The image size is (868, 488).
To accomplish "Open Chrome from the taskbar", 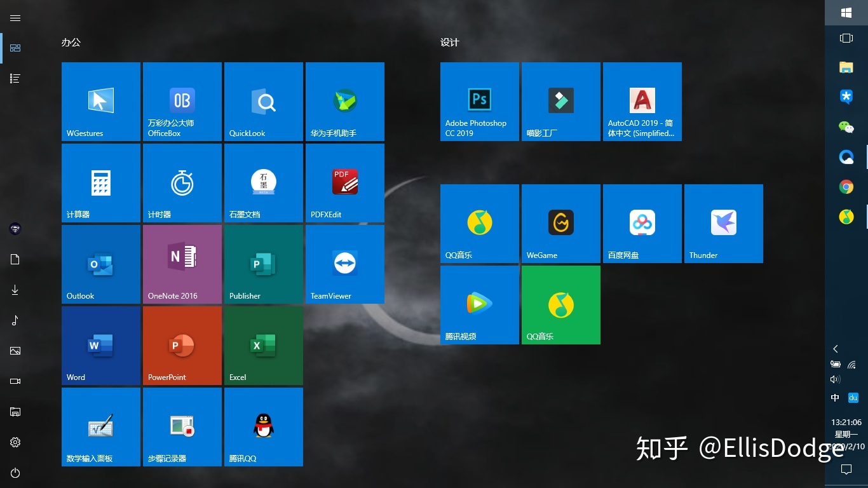I will [x=846, y=186].
